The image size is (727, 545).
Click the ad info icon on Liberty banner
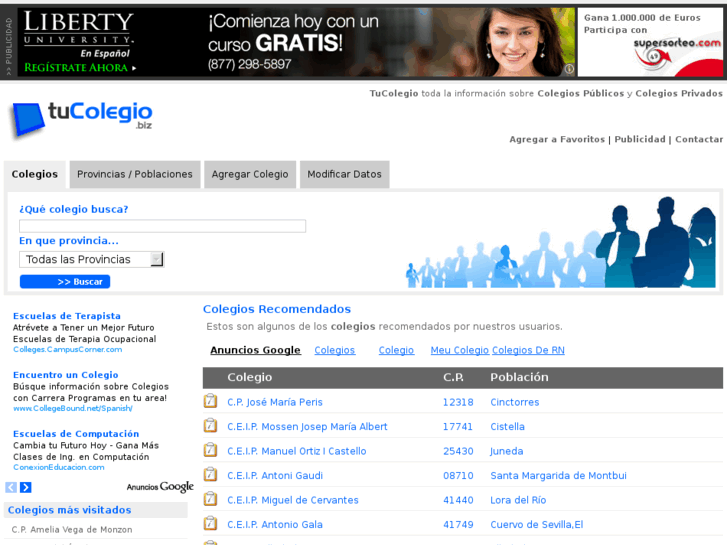tap(569, 69)
